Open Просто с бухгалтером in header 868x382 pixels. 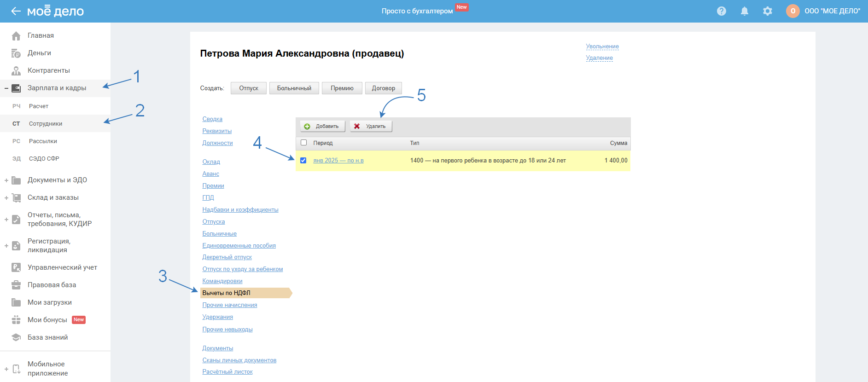pos(417,11)
